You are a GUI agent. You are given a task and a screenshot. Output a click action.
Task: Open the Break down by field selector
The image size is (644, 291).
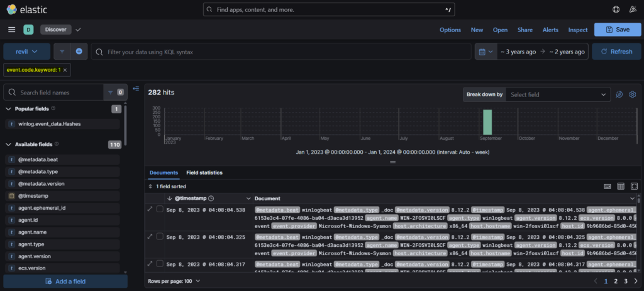[557, 94]
